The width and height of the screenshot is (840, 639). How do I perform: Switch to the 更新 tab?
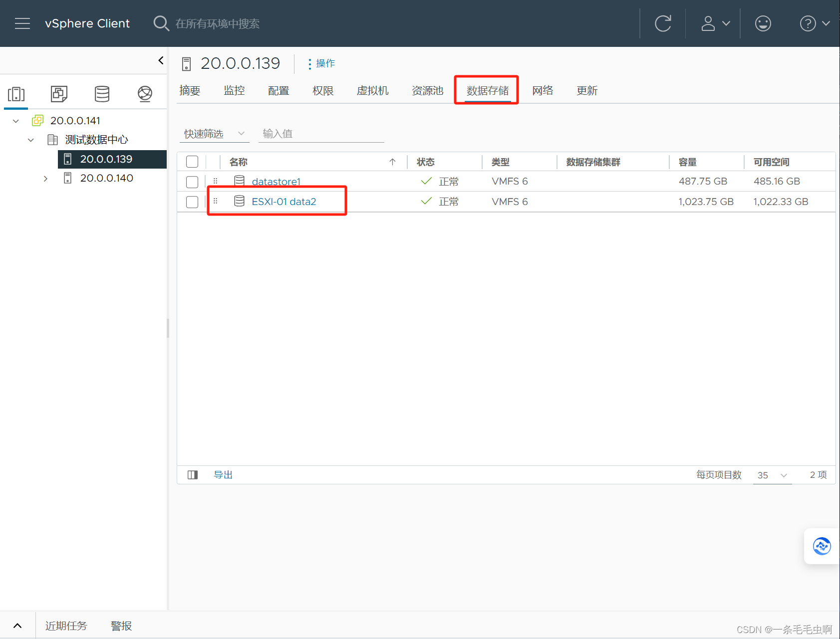coord(587,90)
